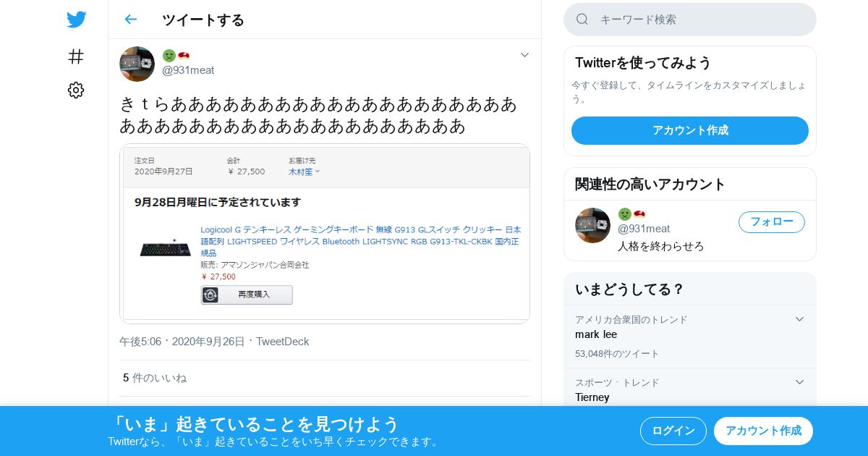Click アカウント作成 in the sidebar signup card

tap(690, 130)
